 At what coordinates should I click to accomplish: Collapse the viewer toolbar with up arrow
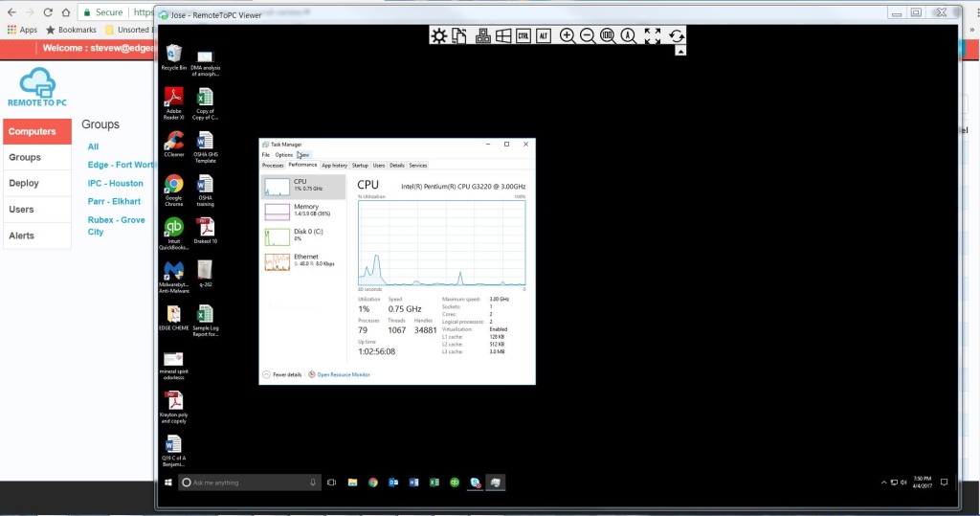[680, 51]
